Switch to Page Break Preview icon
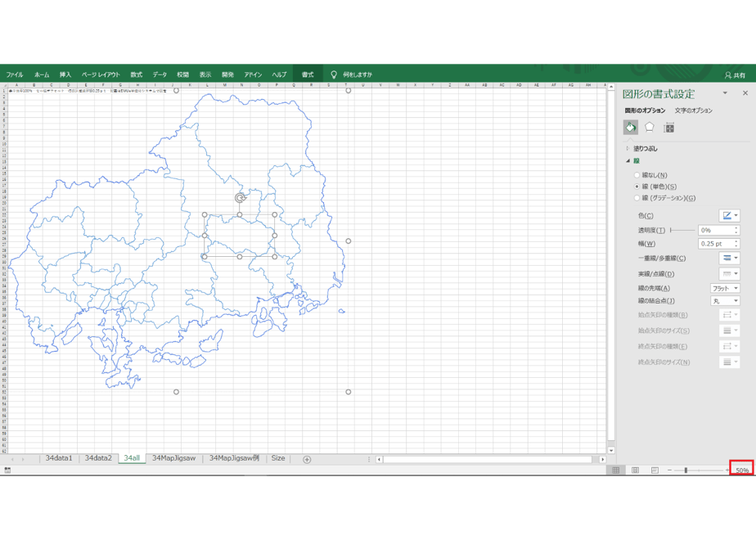 (x=655, y=470)
